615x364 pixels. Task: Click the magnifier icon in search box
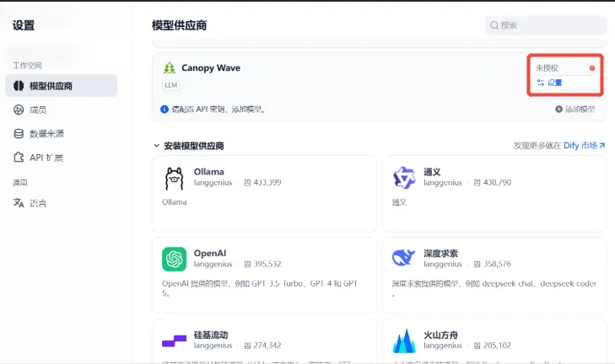(494, 25)
